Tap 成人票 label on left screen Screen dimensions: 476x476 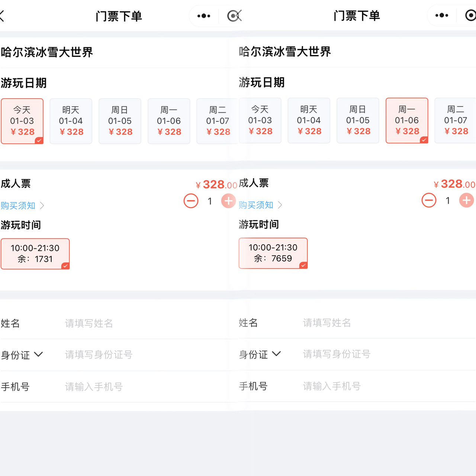(x=16, y=183)
